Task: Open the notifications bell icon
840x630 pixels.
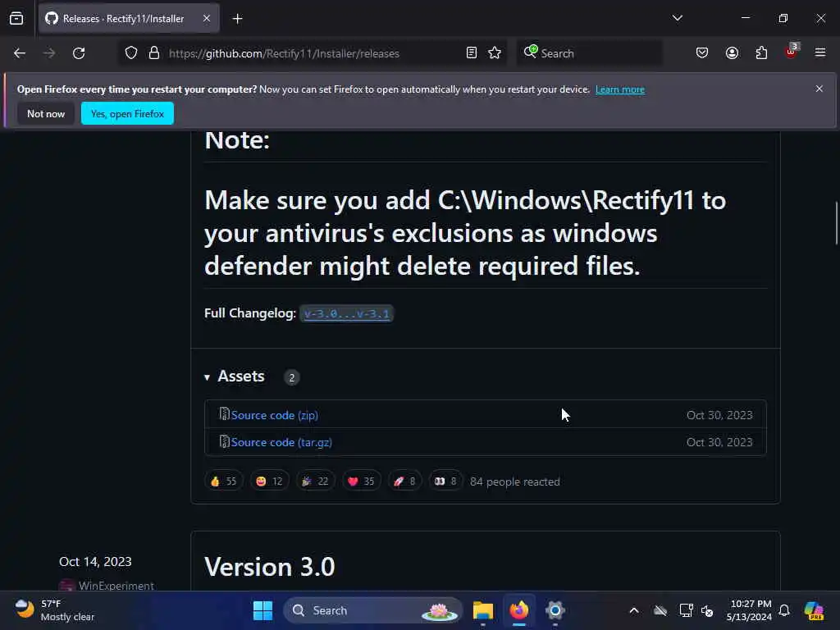Action: tap(784, 610)
